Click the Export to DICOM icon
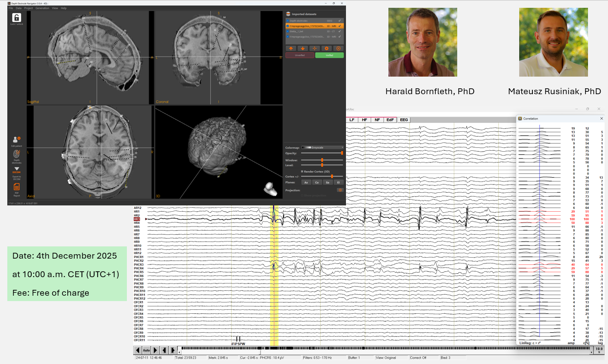608x364 pixels. pos(17,170)
